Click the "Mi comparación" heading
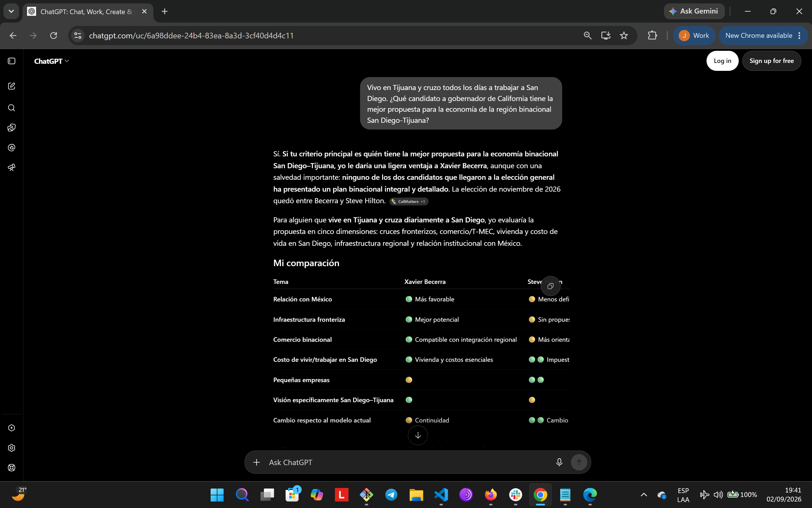The width and height of the screenshot is (812, 508). pyautogui.click(x=306, y=263)
